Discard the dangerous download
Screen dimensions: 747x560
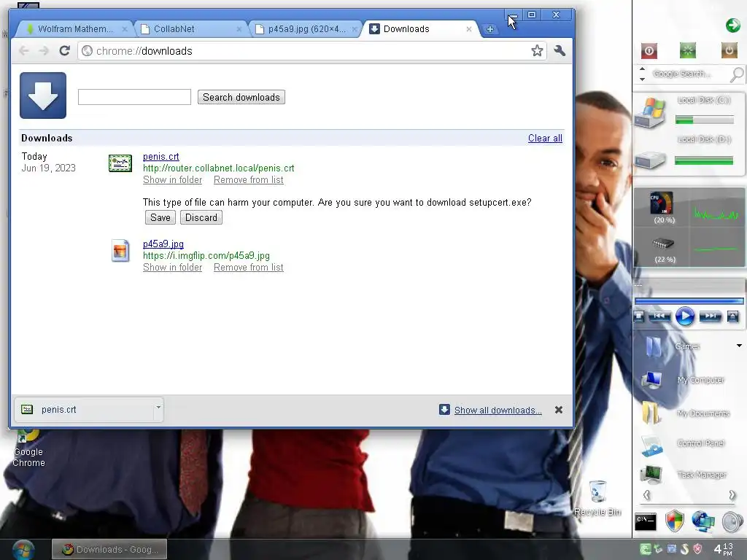click(x=201, y=217)
